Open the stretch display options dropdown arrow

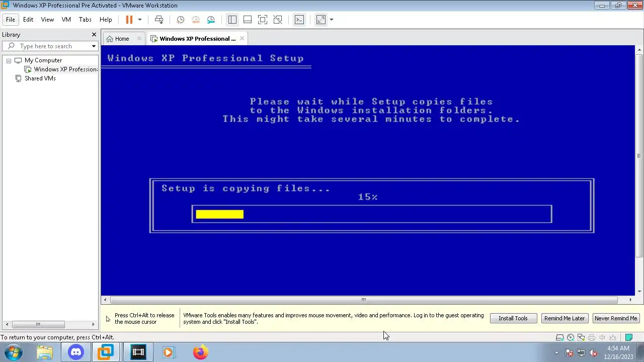click(x=332, y=20)
